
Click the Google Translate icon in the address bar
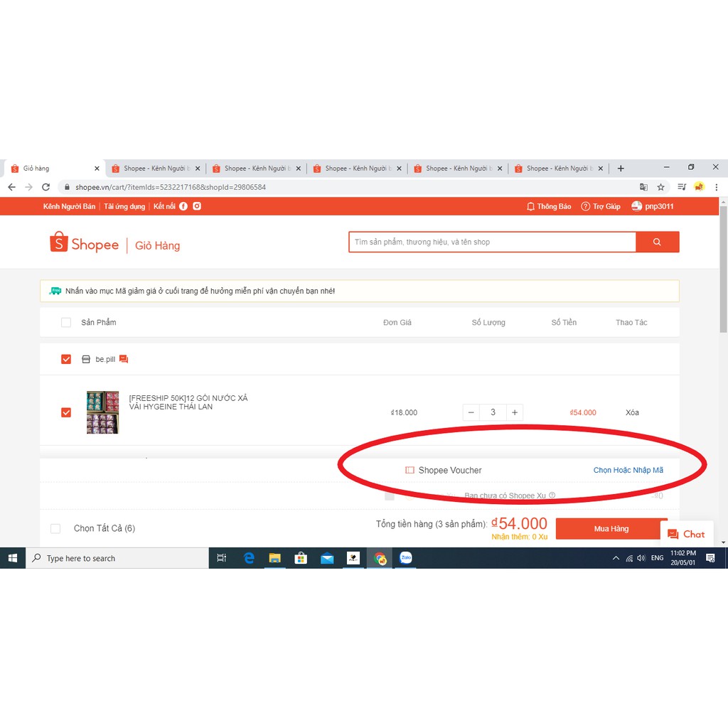(643, 187)
